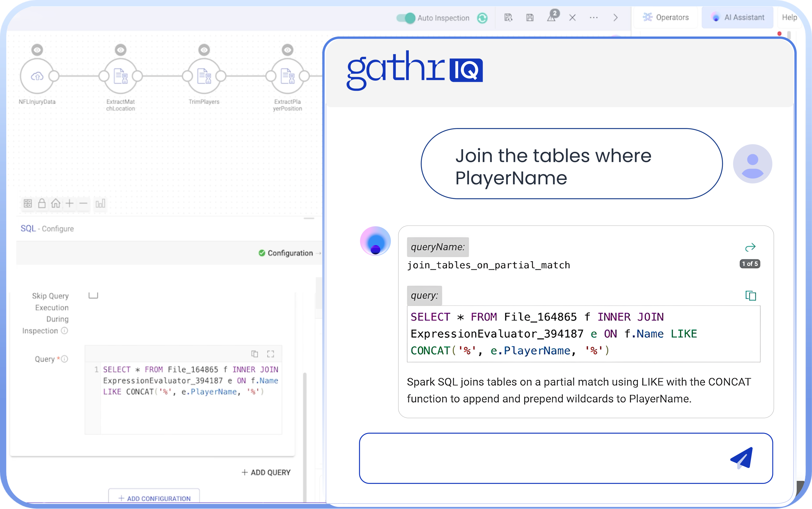Switch to the AI Assistant tab
This screenshot has width=812, height=509.
coord(738,17)
